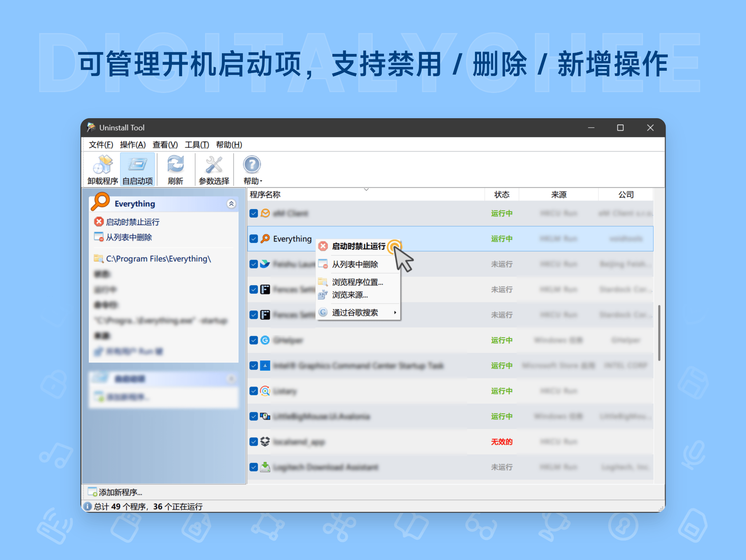Collapse the Everything info panel

pos(231,204)
